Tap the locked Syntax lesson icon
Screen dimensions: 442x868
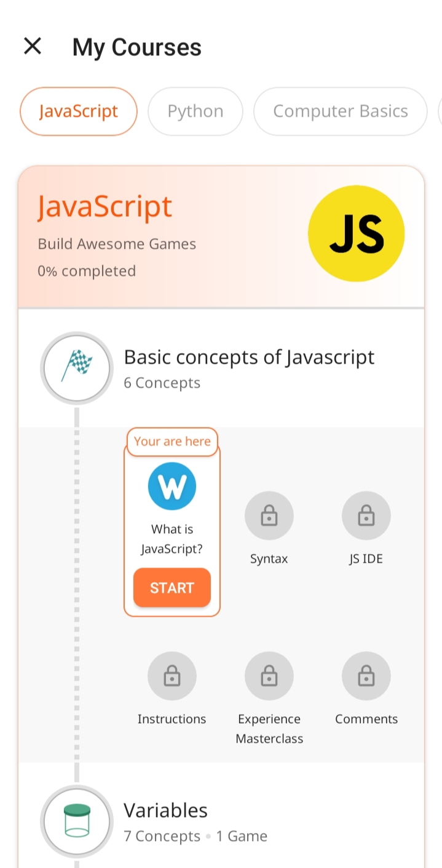click(x=269, y=516)
